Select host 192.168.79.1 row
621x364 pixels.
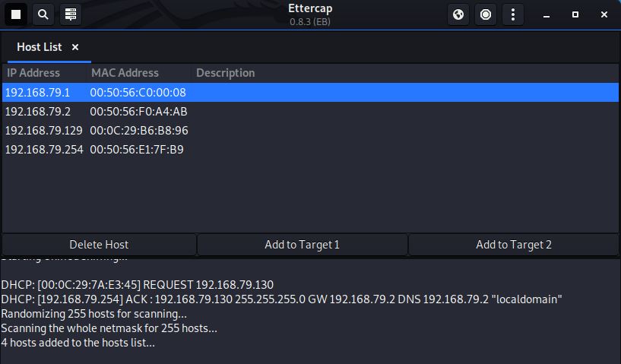coord(37,92)
